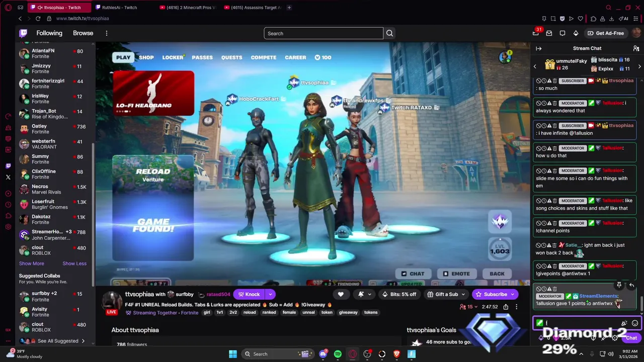Screen dimensions: 644x362
Task: Show previous gift leaderboard entry
Action: [535, 66]
